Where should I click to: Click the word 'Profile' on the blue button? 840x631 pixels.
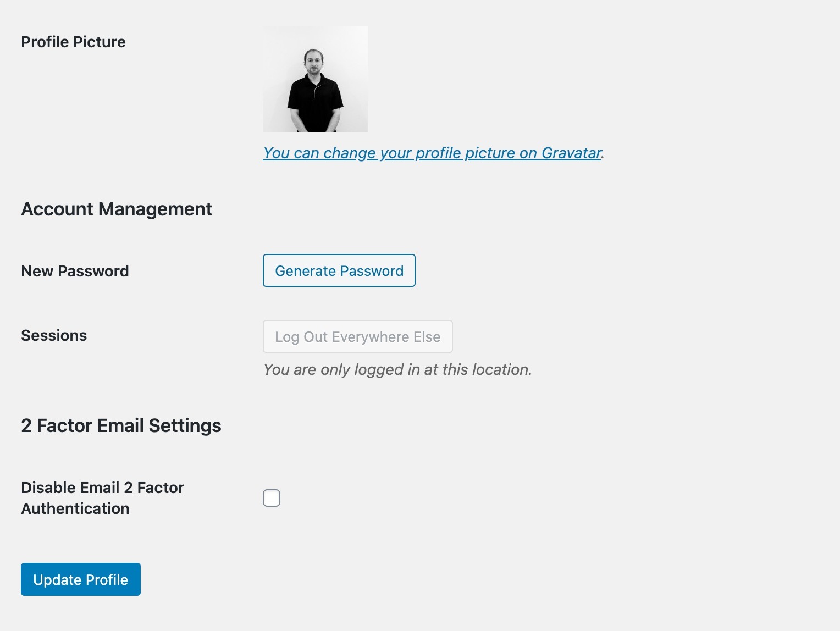coord(107,580)
